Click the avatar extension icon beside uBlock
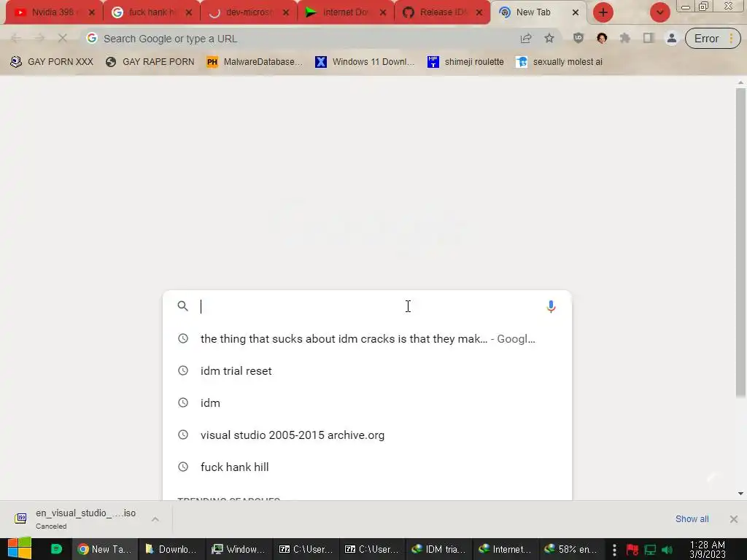 (x=602, y=39)
